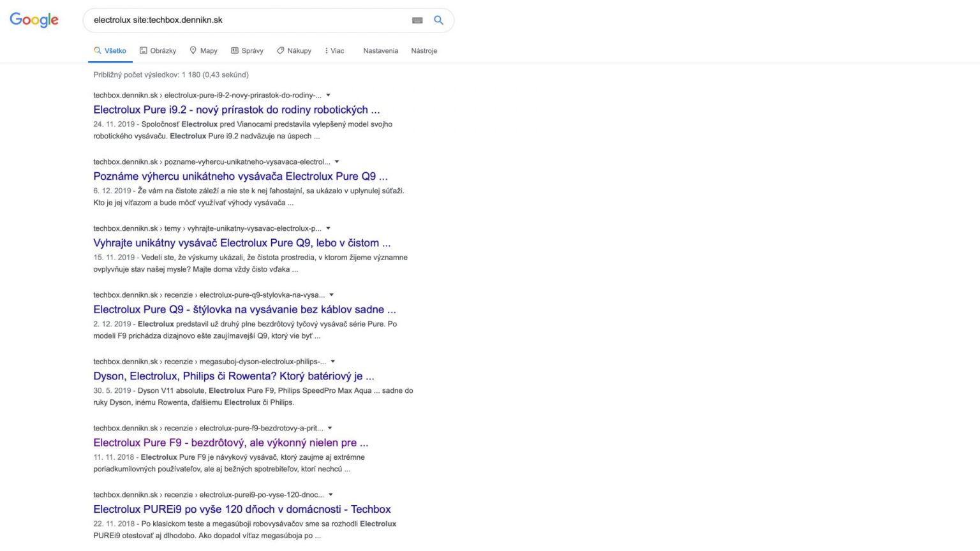980x551 pixels.
Task: Expand dropdown arrow beside Pure i9.2 URL
Action: tap(329, 95)
